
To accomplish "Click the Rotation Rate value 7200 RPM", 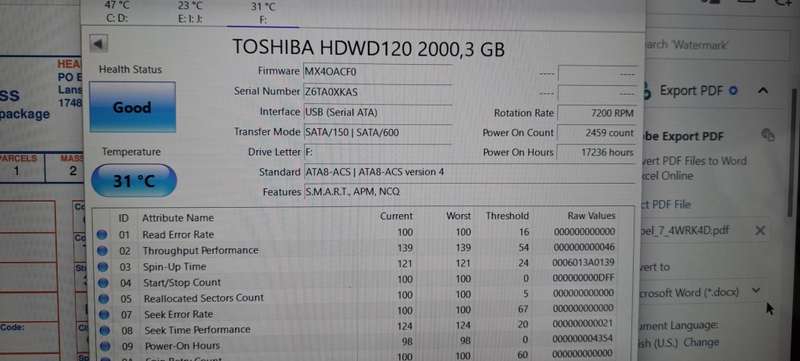I will pos(596,113).
